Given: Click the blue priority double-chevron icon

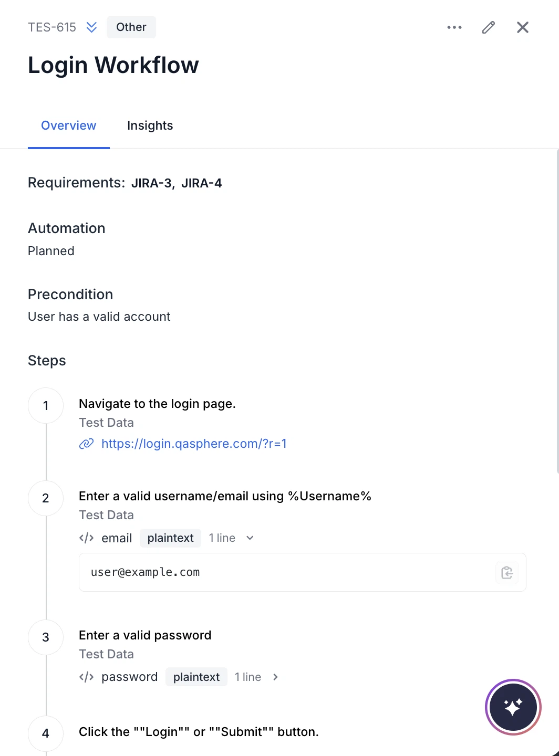Looking at the screenshot, I should tap(91, 27).
